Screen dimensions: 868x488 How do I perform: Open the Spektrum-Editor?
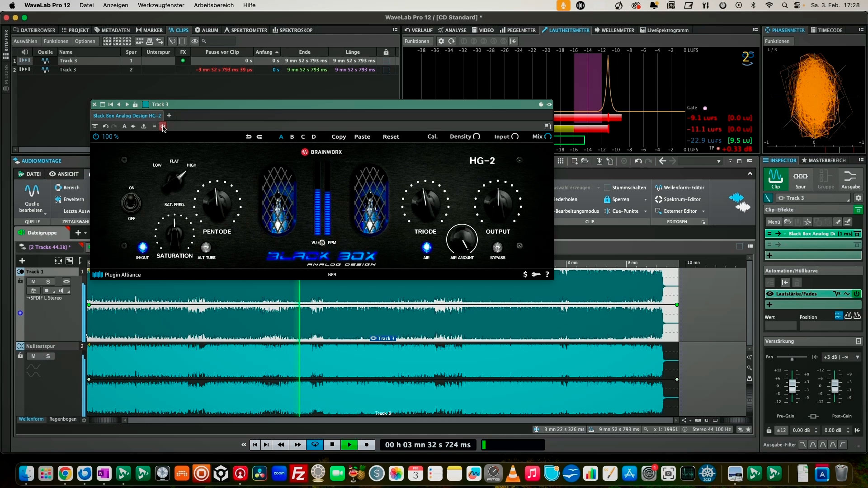pyautogui.click(x=678, y=199)
